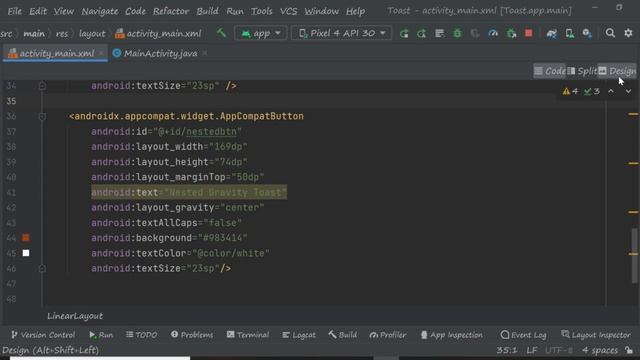Viewport: 640px width, 360px height.
Task: Click the Apply Code Changes icon
Action: (x=440, y=33)
